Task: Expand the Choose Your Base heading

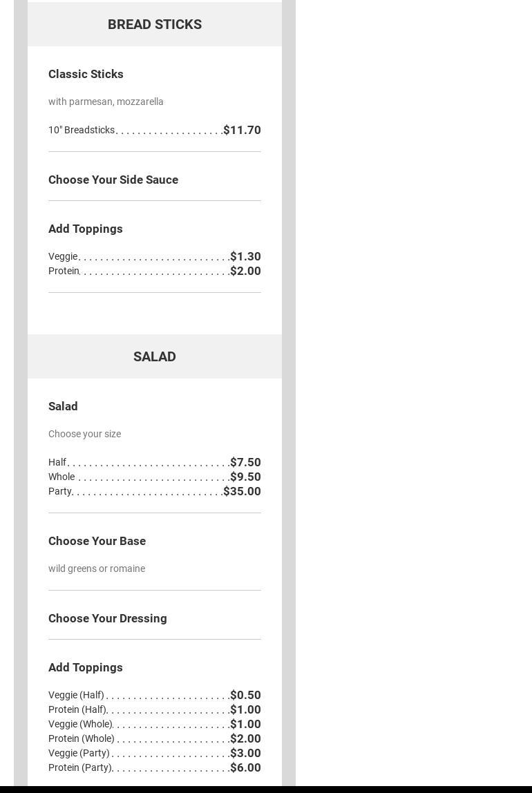Action: 97,541
